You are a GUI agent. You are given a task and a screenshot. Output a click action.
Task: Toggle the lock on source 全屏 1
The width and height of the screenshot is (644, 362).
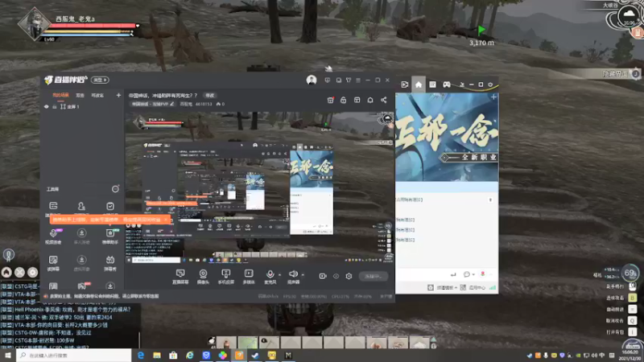pyautogui.click(x=54, y=107)
